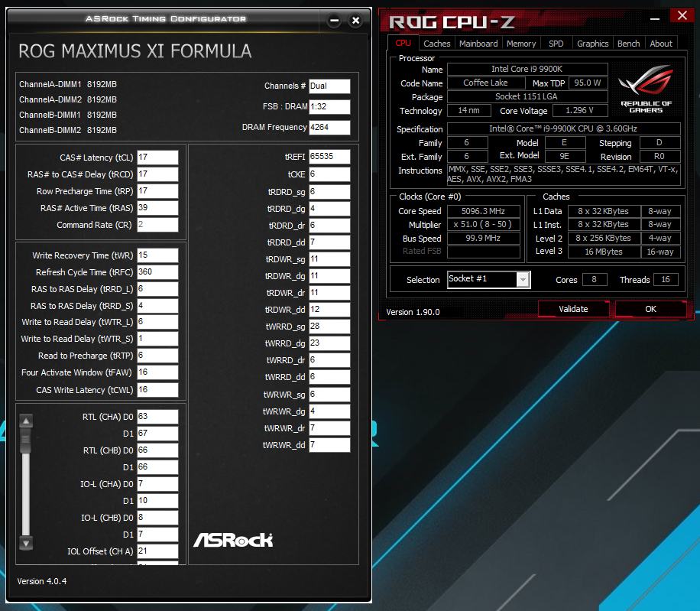Click the CAS Write Latency (tCWL) field
The image size is (700, 611).
[x=157, y=390]
